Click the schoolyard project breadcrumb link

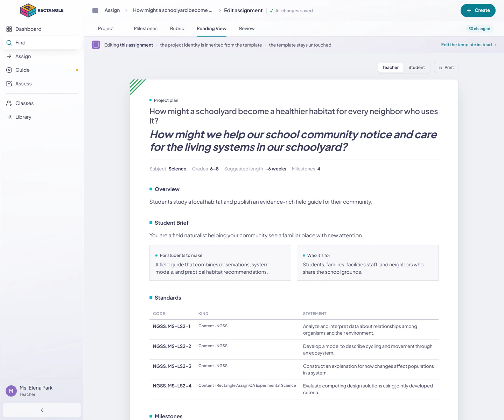click(x=172, y=10)
